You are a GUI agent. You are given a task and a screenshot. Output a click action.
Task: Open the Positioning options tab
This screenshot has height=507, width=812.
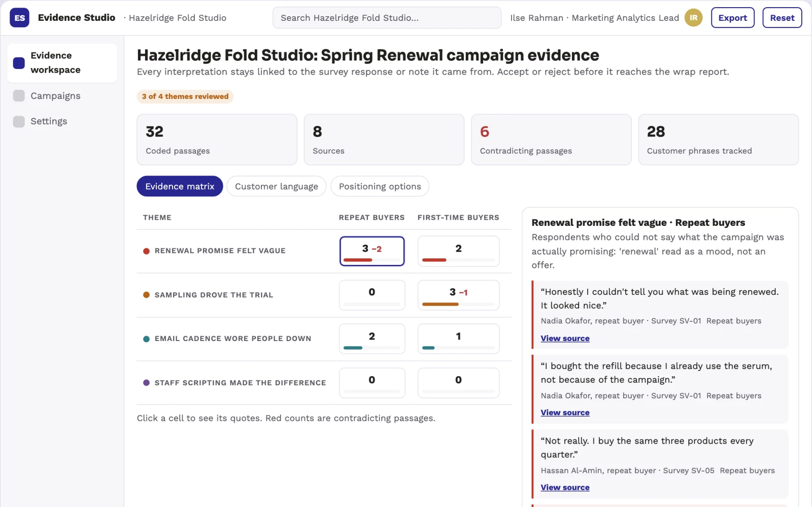tap(380, 186)
